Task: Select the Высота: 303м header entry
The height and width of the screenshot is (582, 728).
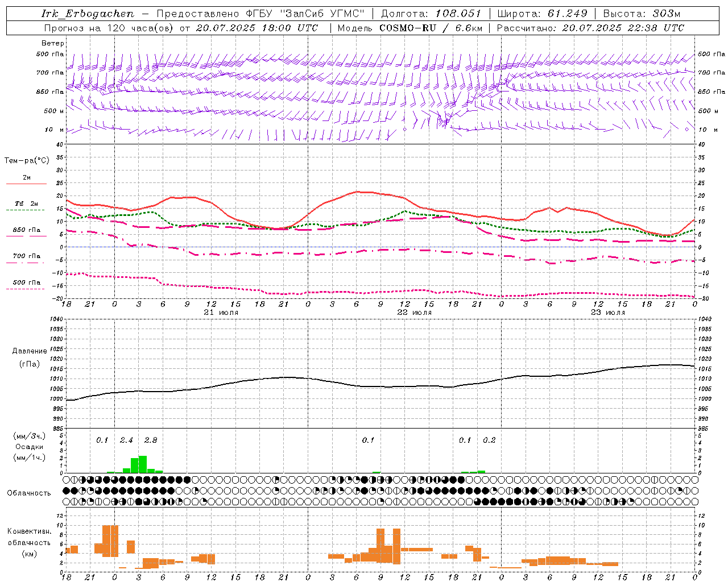Action: pos(642,14)
